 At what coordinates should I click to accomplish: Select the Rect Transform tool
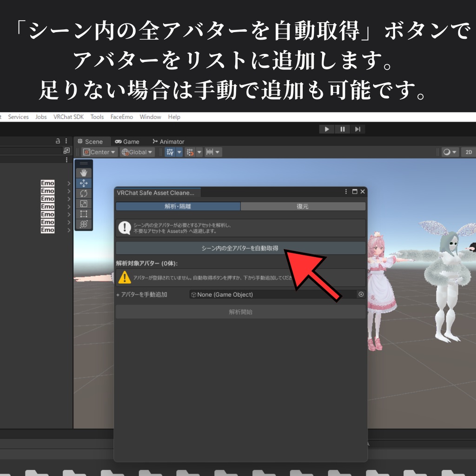click(84, 213)
